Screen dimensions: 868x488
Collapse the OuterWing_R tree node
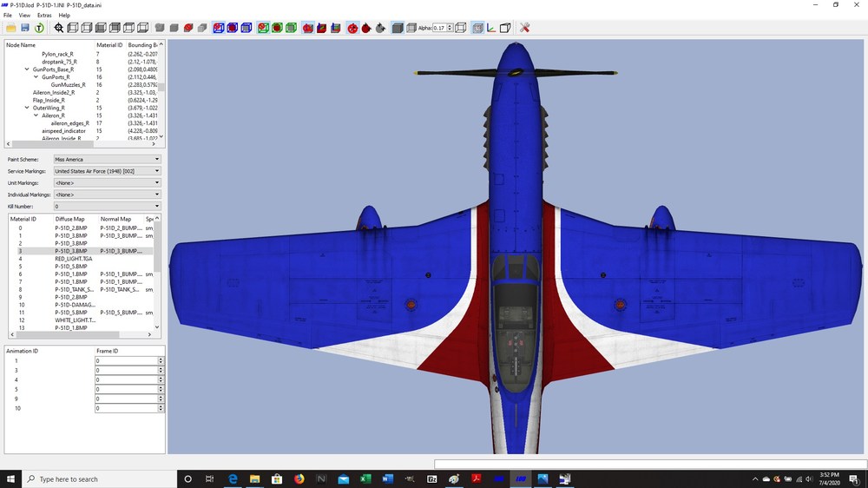pos(27,108)
